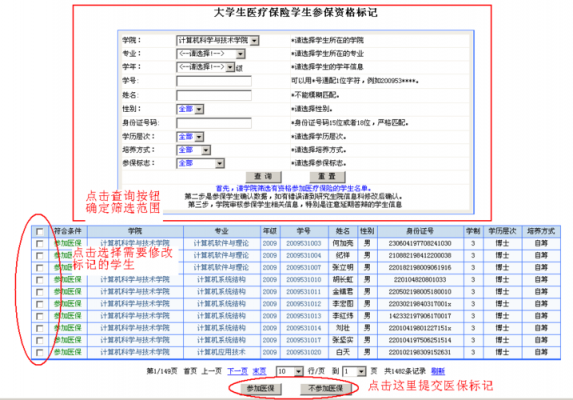Open the 学历层次 education level dropdown
Image resolution: width=573 pixels, height=400 pixels.
coord(190,137)
